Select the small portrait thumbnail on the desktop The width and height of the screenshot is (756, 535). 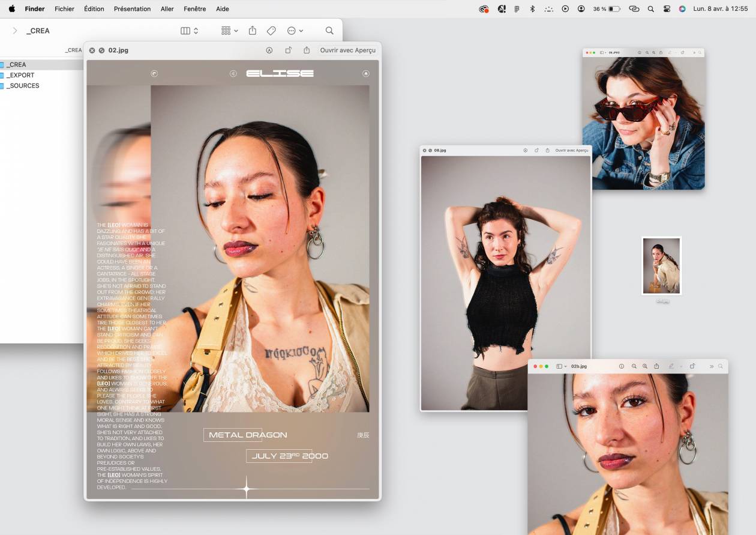[x=661, y=266]
